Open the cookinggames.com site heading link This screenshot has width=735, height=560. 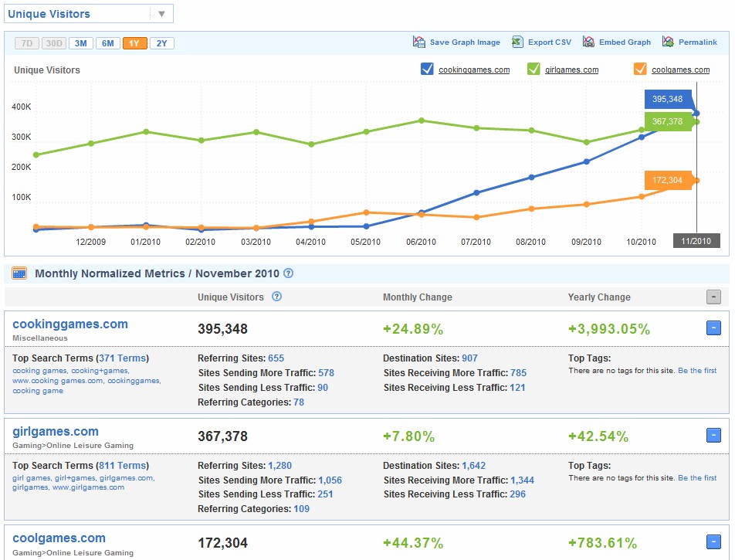click(69, 324)
